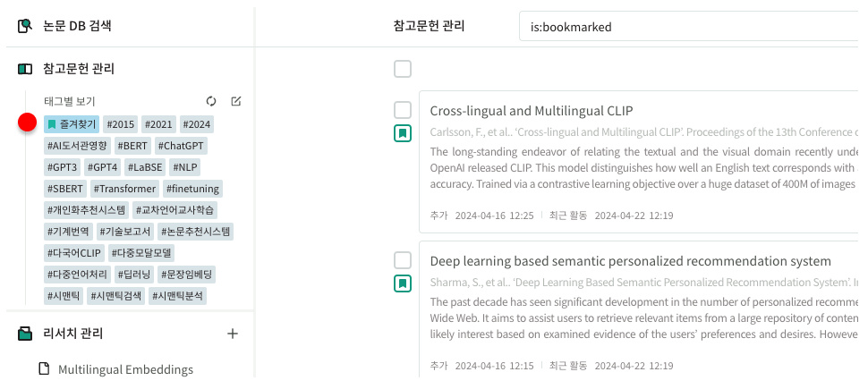Screen dimensions: 868x389
Task: Click the 참고문헌 관리 sidebar icon
Action: tap(25, 69)
